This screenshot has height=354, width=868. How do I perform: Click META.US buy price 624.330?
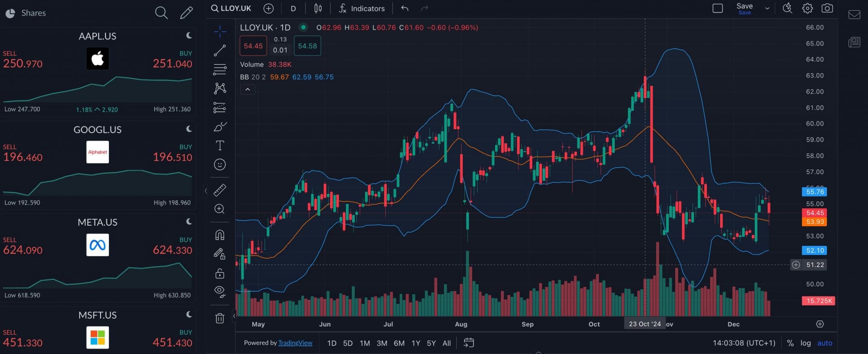pyautogui.click(x=172, y=250)
